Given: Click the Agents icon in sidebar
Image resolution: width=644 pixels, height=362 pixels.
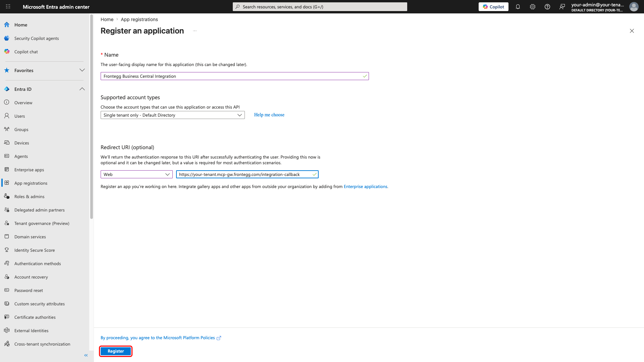Looking at the screenshot, I should pos(7,156).
